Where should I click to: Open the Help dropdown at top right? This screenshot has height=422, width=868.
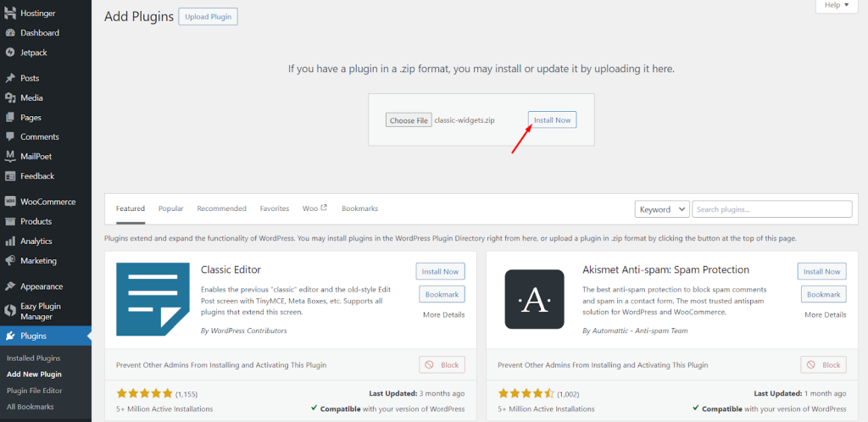click(x=836, y=6)
